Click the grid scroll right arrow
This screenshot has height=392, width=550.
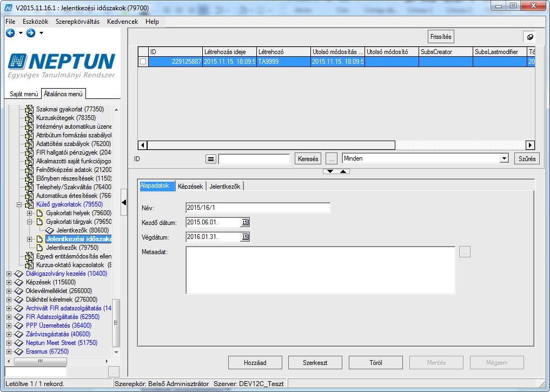[530, 145]
